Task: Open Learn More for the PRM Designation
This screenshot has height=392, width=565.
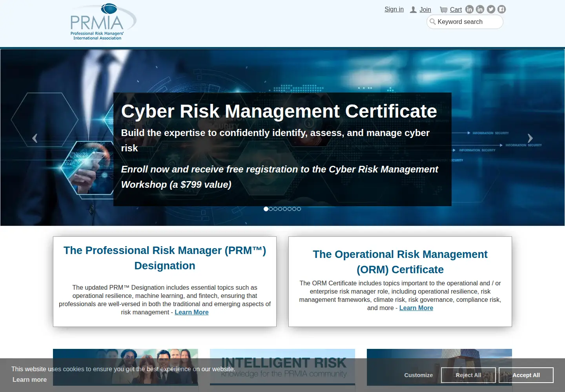Action: click(x=191, y=312)
